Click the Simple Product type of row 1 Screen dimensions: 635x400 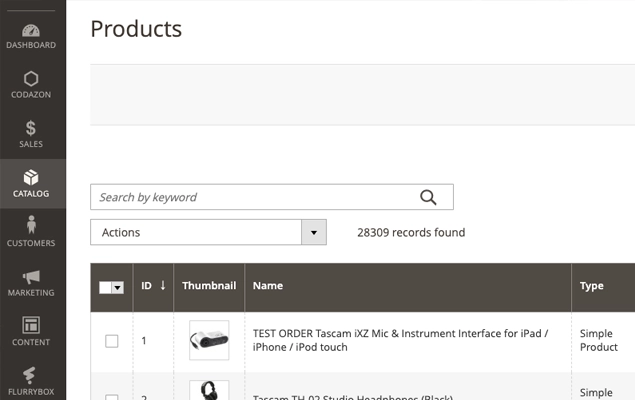pos(599,340)
